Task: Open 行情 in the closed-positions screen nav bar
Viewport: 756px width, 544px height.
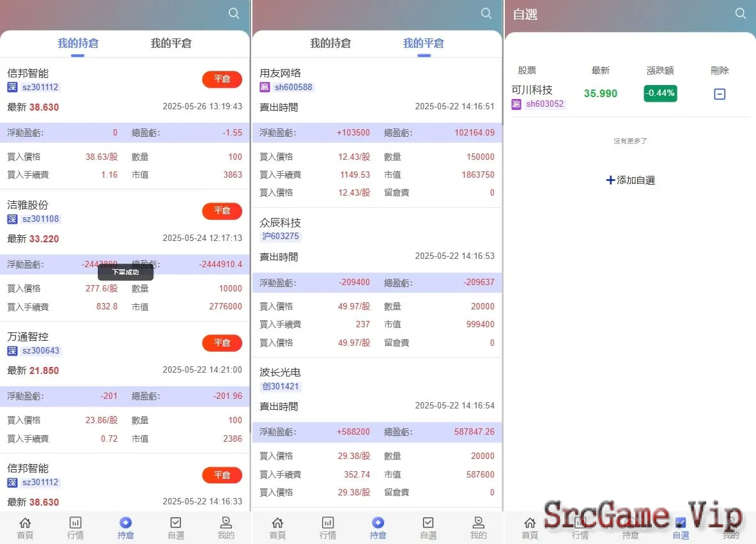Action: pyautogui.click(x=328, y=528)
